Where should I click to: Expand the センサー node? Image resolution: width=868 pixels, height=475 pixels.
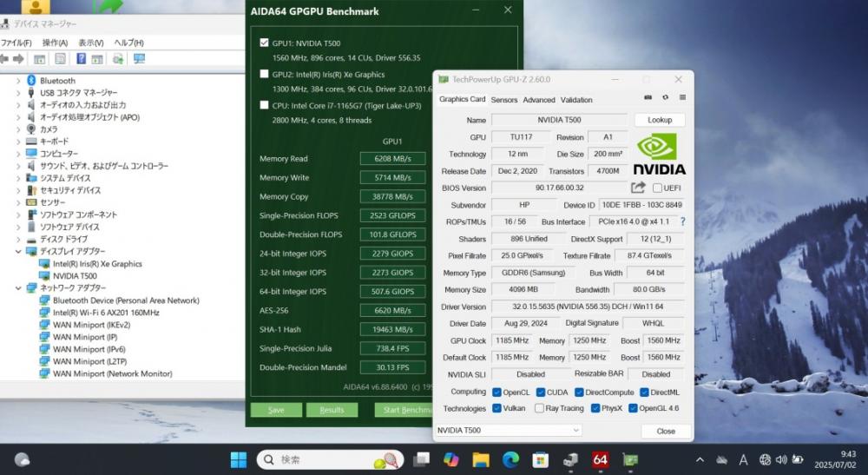pyautogui.click(x=18, y=202)
